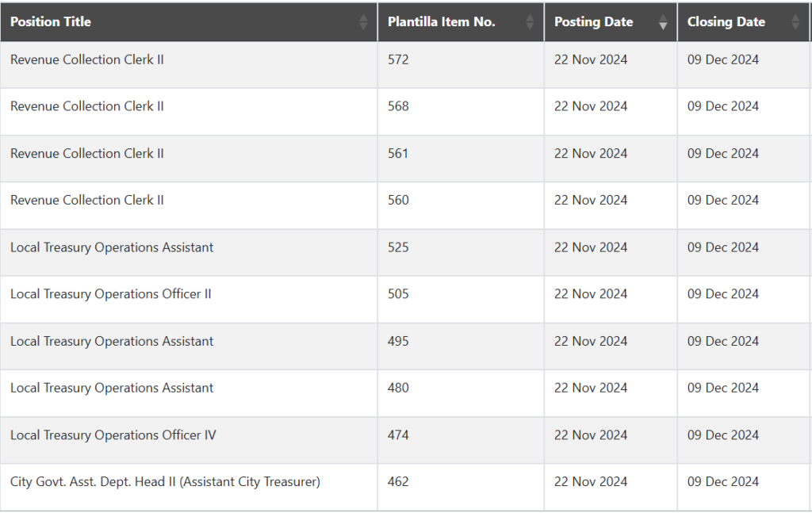This screenshot has height=513, width=812.
Task: Click City Govt. Asst. Dept. Head II row
Action: [165, 481]
